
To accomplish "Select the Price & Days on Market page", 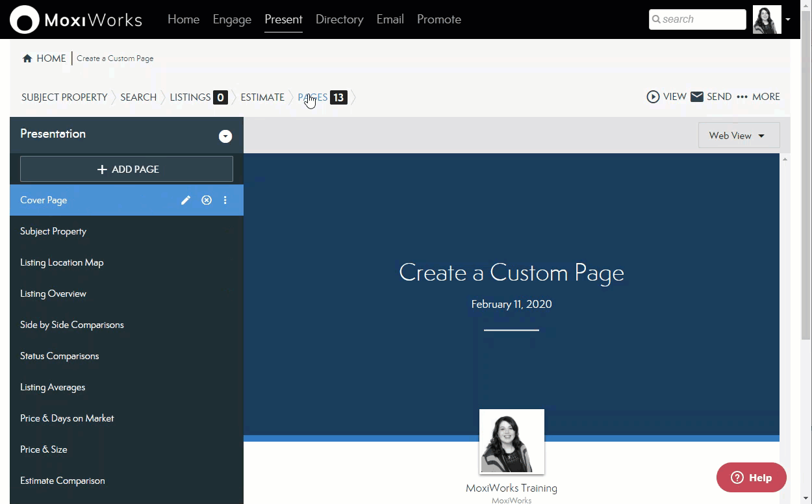I will 127,418.
